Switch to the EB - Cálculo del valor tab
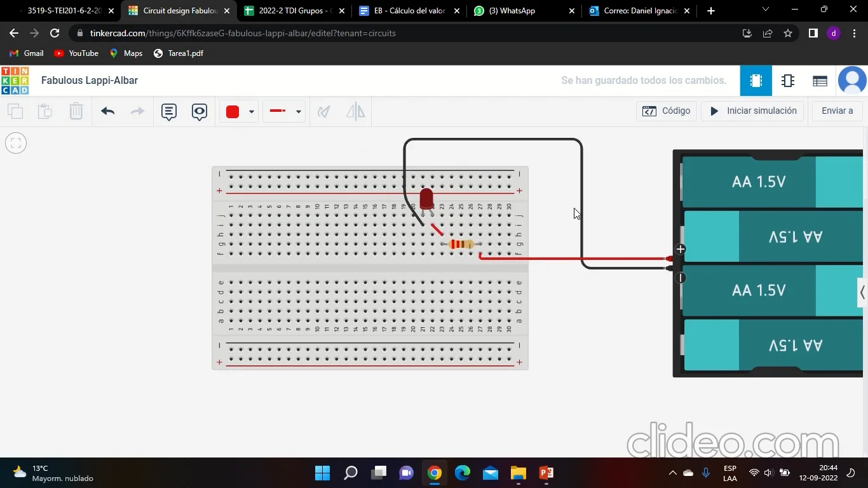The image size is (868, 488). pyautogui.click(x=409, y=11)
